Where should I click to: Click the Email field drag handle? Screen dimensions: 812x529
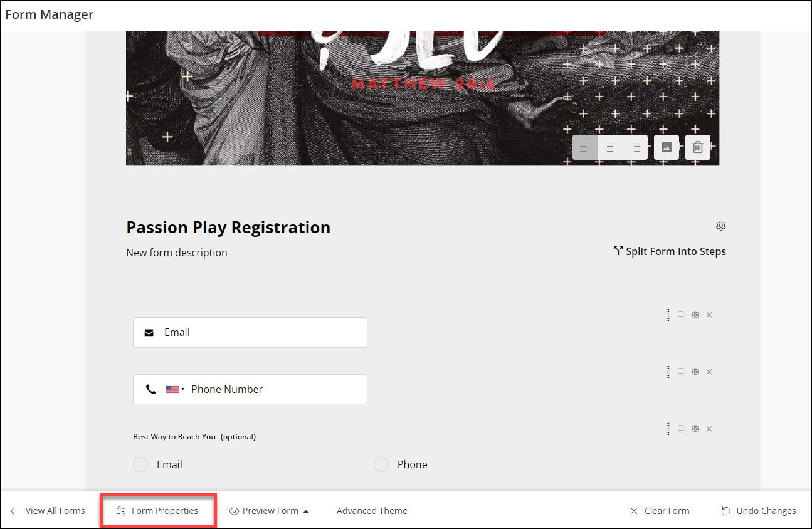(x=668, y=315)
